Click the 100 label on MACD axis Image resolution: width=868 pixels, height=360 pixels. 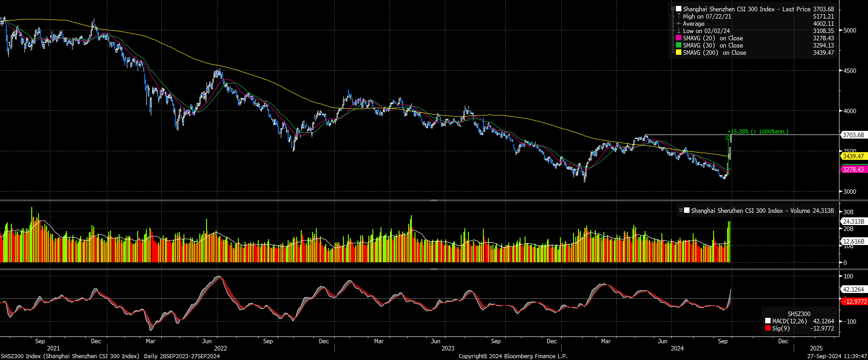848,276
